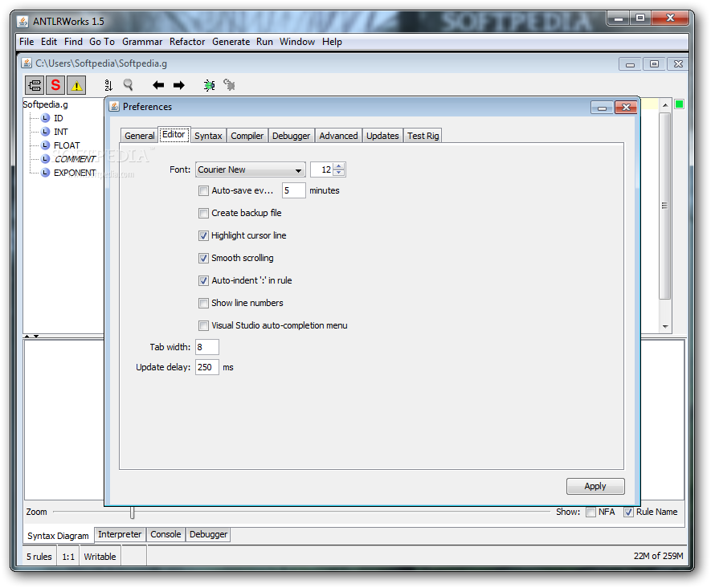Uncheck Smooth scrolling option
Image resolution: width=711 pixels, height=588 pixels.
point(203,259)
